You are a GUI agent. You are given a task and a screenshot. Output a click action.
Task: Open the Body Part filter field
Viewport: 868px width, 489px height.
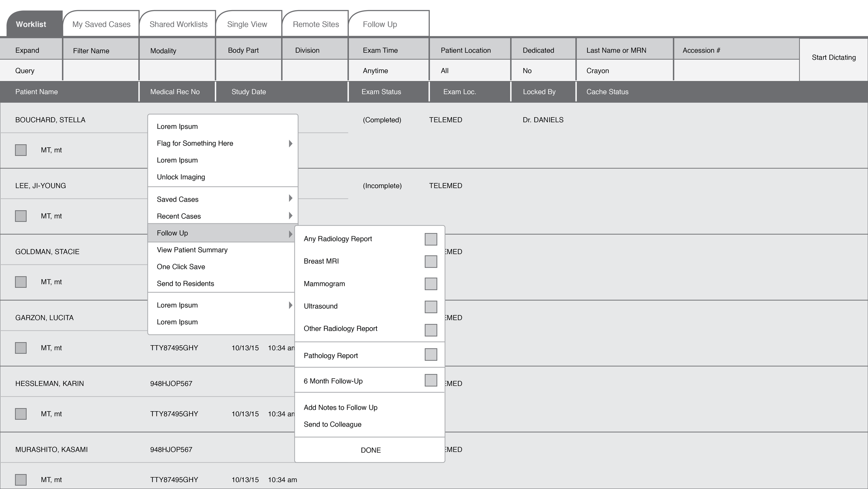249,70
